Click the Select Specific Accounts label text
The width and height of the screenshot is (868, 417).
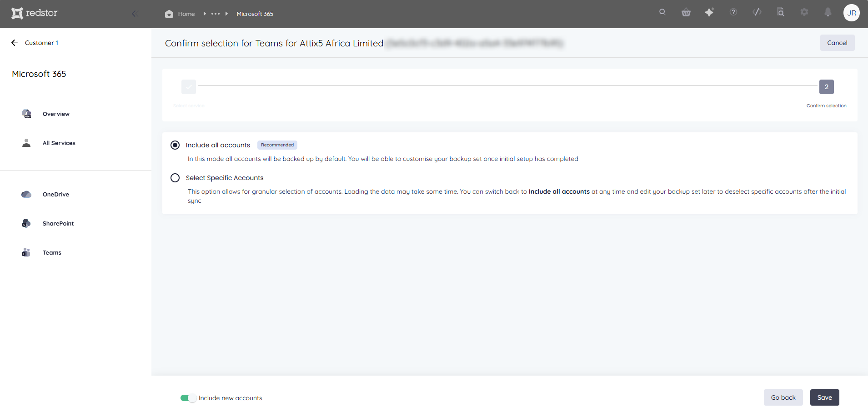tap(225, 178)
